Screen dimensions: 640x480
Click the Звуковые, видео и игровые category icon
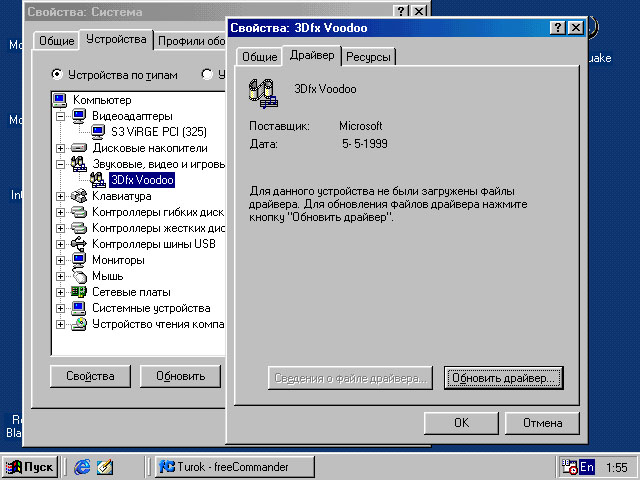pyautogui.click(x=79, y=164)
